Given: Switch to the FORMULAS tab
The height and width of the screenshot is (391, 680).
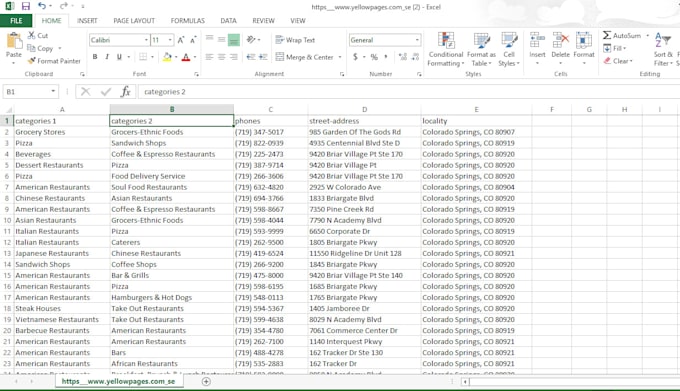Looking at the screenshot, I should [x=187, y=20].
